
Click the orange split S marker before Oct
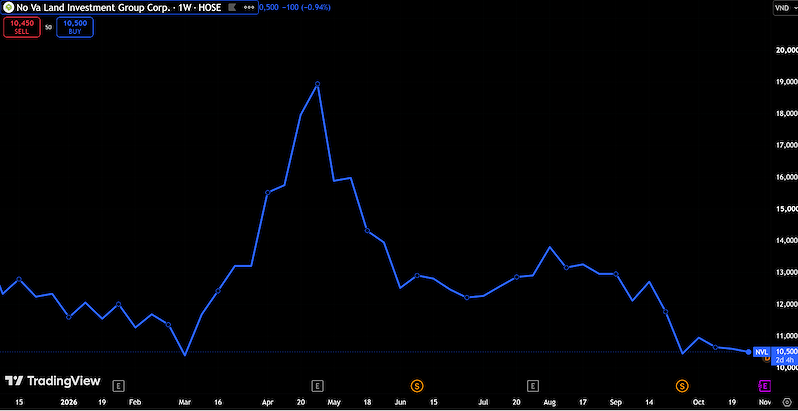682,386
